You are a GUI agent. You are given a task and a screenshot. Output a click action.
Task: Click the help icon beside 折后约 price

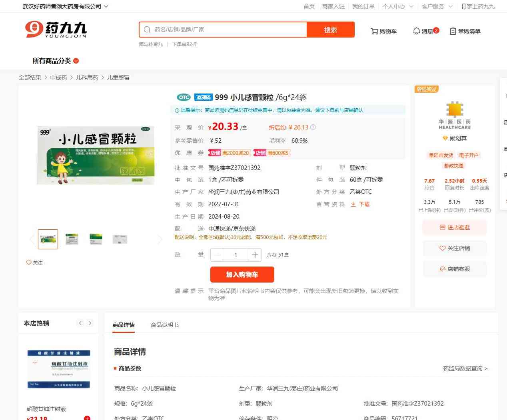313,127
